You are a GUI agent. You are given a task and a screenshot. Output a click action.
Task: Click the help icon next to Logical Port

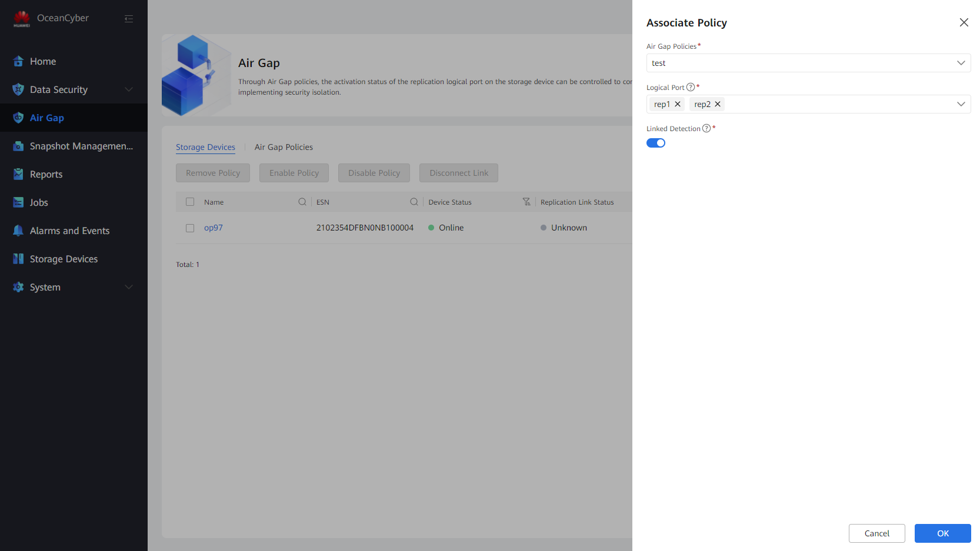click(x=691, y=87)
